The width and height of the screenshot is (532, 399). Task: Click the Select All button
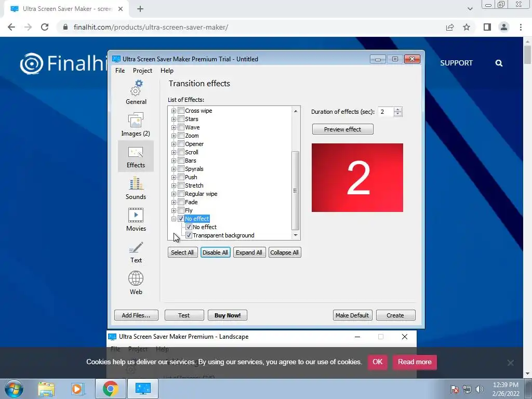point(182,252)
